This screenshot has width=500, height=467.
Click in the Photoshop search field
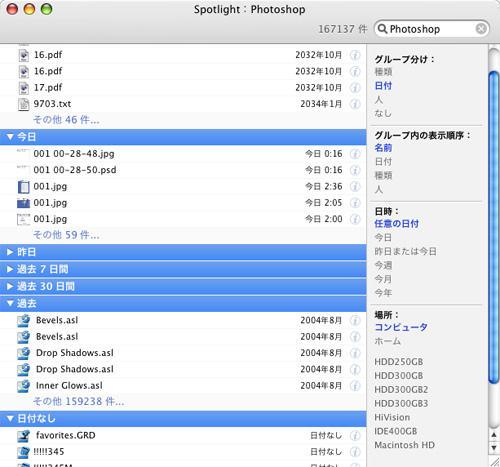(x=432, y=29)
